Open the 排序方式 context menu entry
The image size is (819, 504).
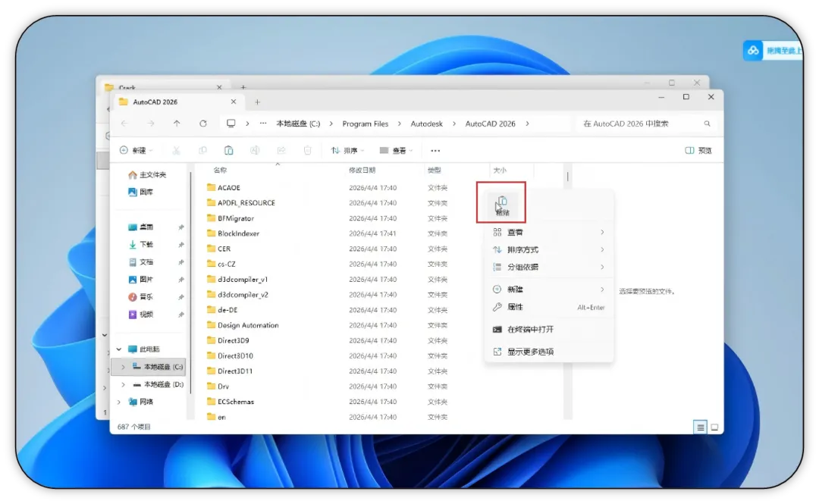(548, 249)
